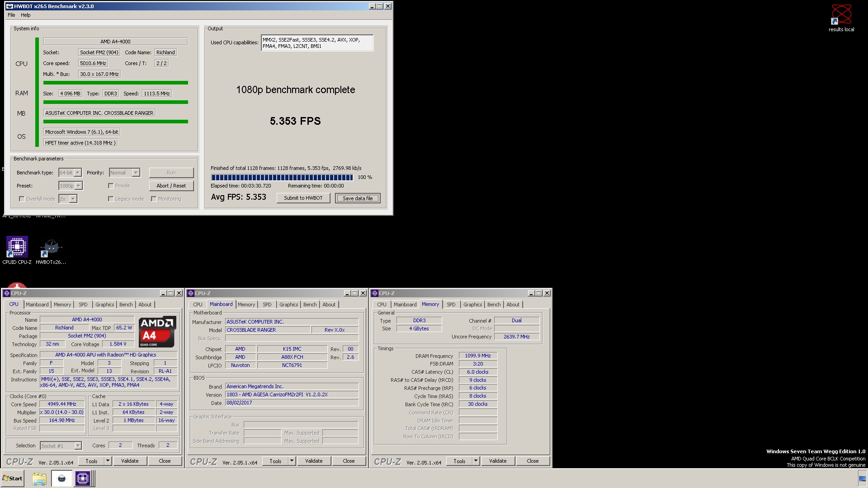Open Tools arrow in CPU-Z Memory window
This screenshot has height=488, width=868.
[476, 461]
